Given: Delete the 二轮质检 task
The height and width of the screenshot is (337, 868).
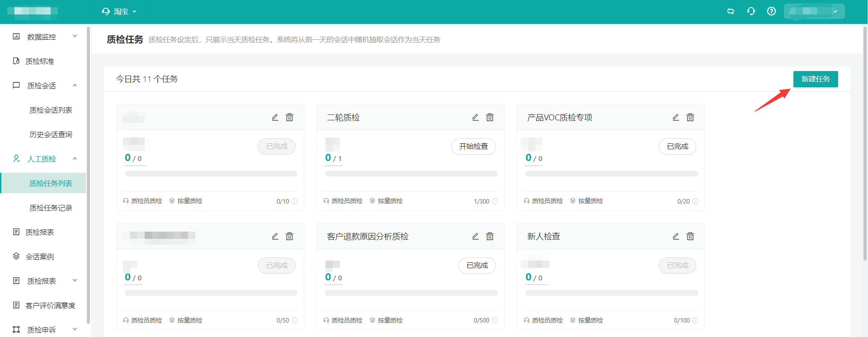Looking at the screenshot, I should (x=490, y=117).
